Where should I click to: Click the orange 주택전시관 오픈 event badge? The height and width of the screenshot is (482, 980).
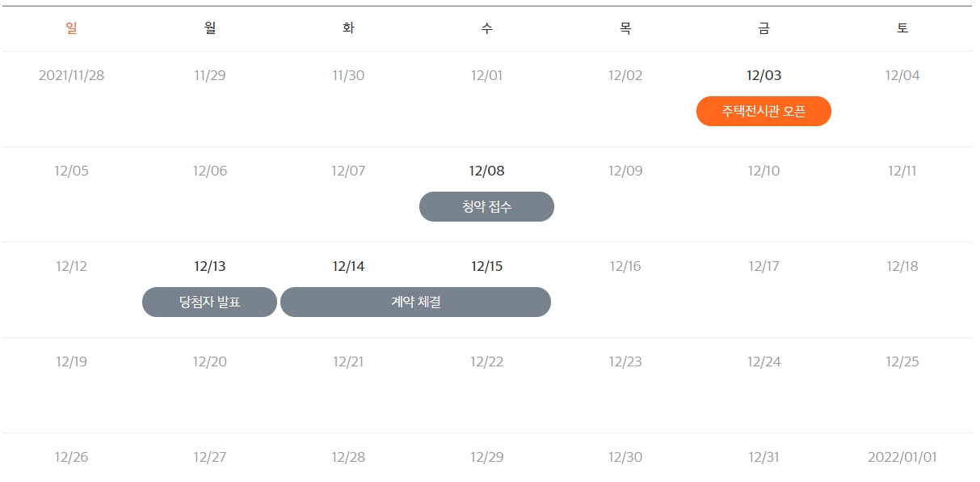coord(763,112)
